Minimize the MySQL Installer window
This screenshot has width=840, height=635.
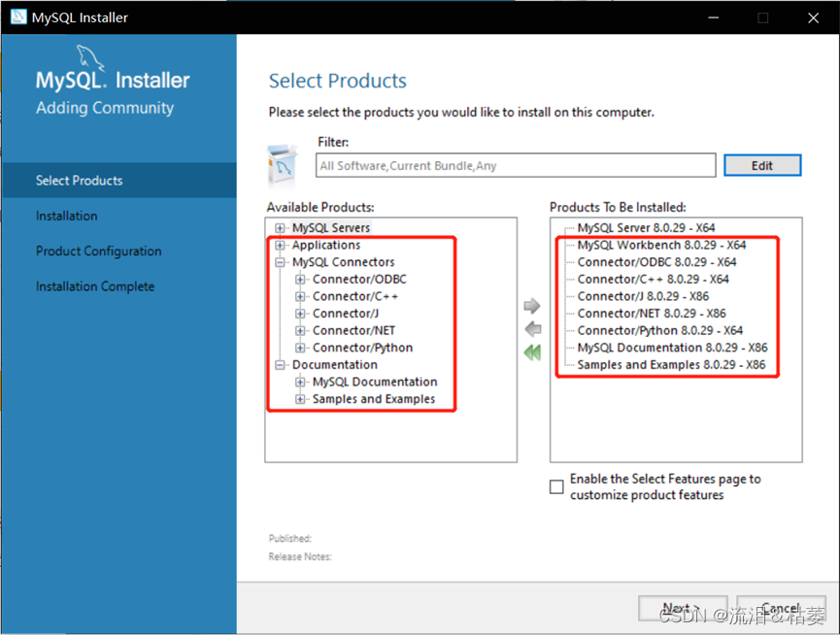713,17
